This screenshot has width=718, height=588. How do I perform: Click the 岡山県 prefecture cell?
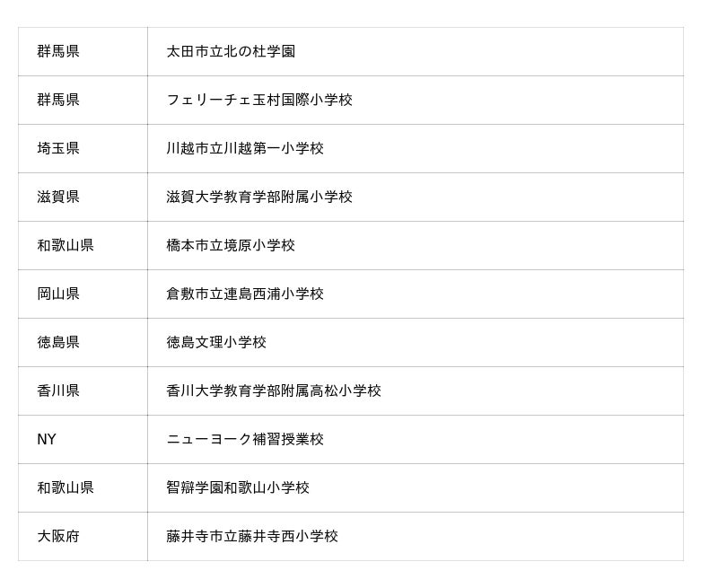click(58, 294)
